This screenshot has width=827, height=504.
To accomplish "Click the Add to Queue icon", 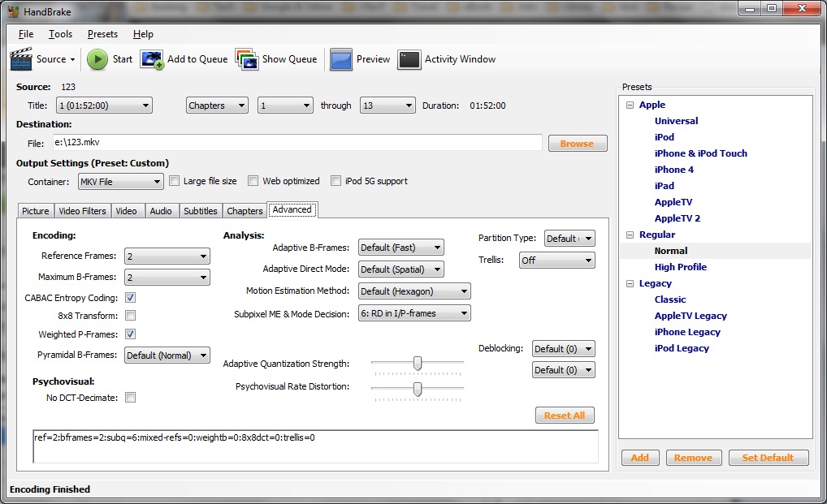I will coord(152,59).
